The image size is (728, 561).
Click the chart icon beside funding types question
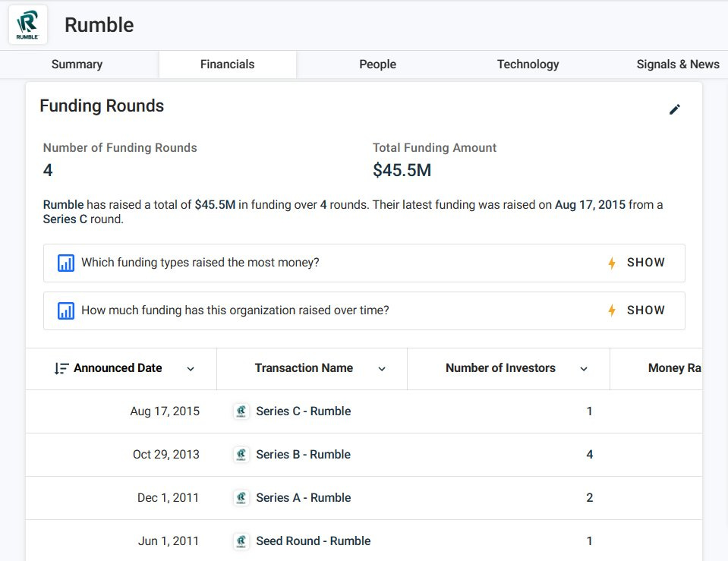pos(66,263)
